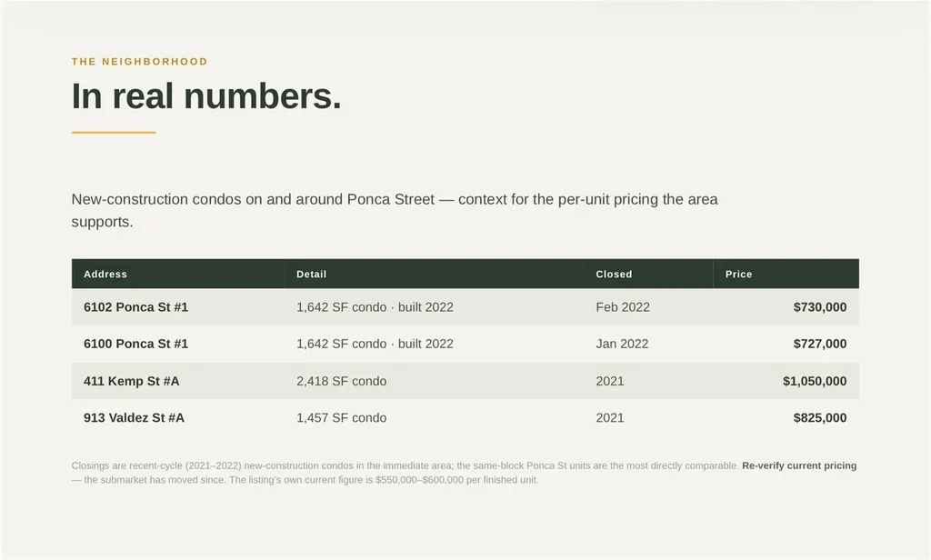
Task: Click the Feb 2022 closed date
Action: pos(623,307)
